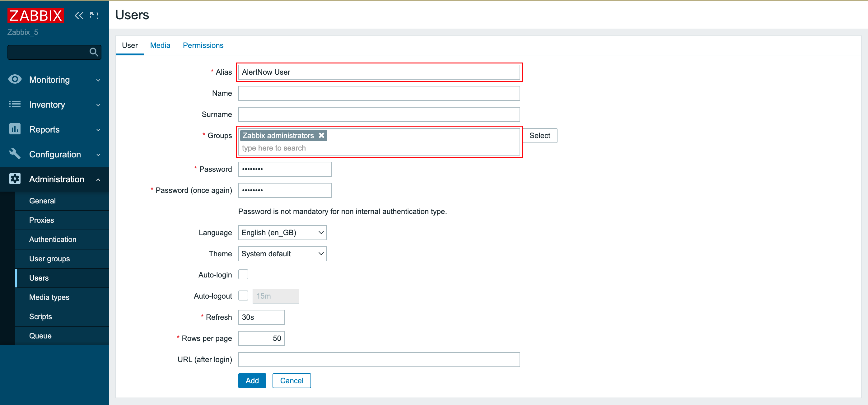Collapse the sidebar with double-chevron icon
The height and width of the screenshot is (405, 868).
[x=79, y=16]
